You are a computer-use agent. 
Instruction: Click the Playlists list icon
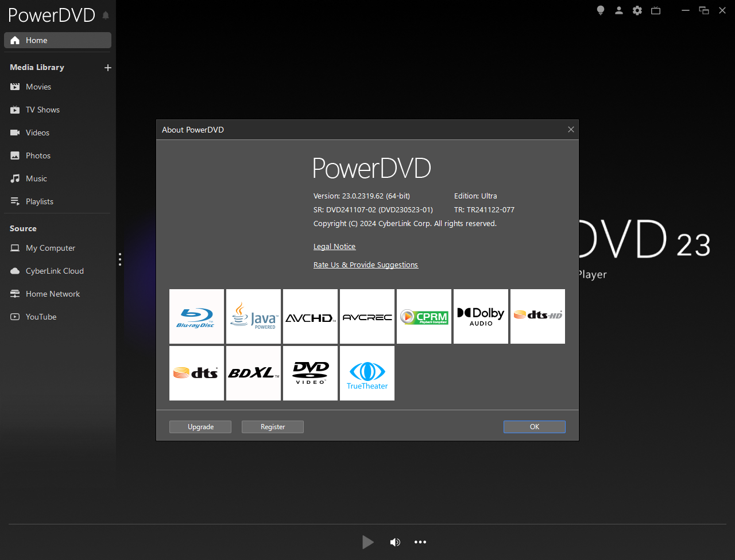coord(15,201)
